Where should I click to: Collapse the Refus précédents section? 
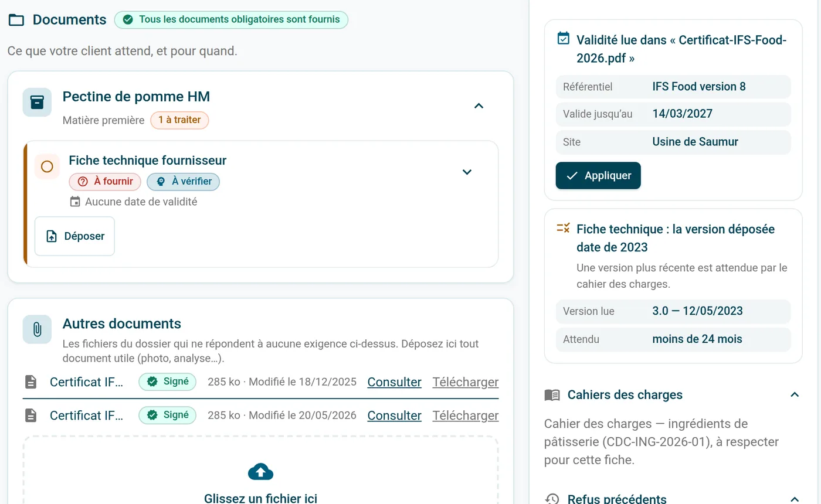click(795, 499)
